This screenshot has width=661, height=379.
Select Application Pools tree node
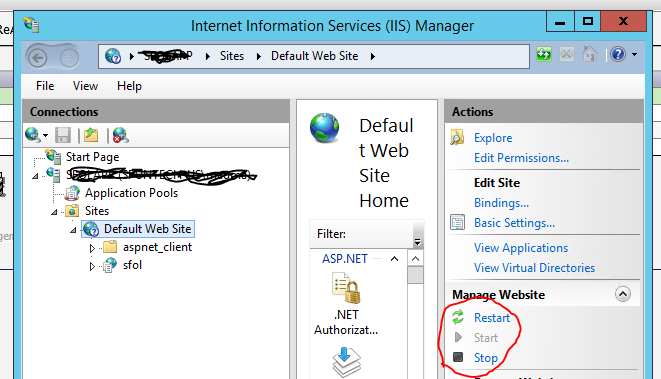pyautogui.click(x=132, y=193)
